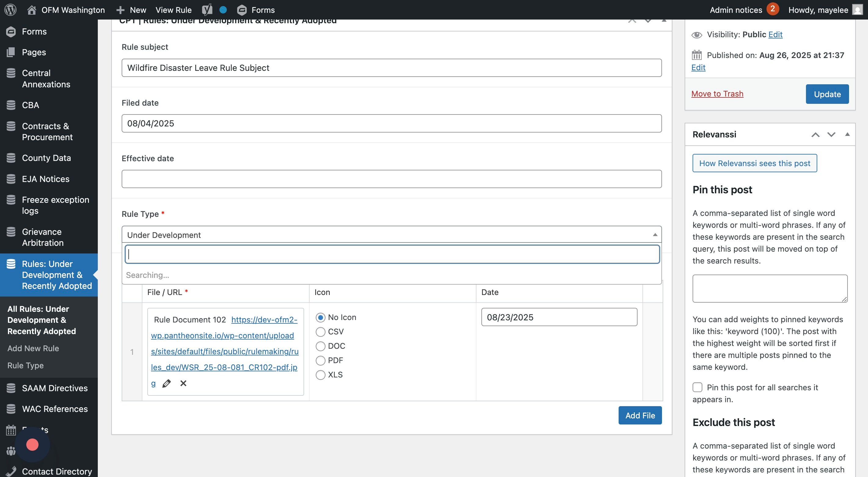Click the red record button bubble

[x=32, y=445]
